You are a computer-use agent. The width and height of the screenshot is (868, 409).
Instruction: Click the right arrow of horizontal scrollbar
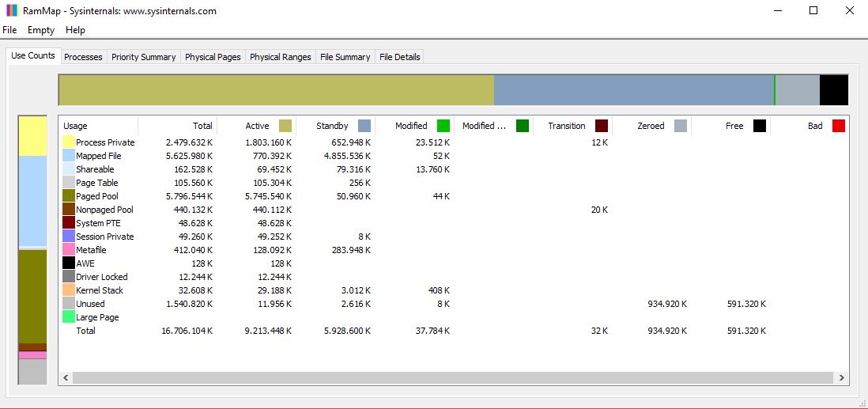(841, 378)
